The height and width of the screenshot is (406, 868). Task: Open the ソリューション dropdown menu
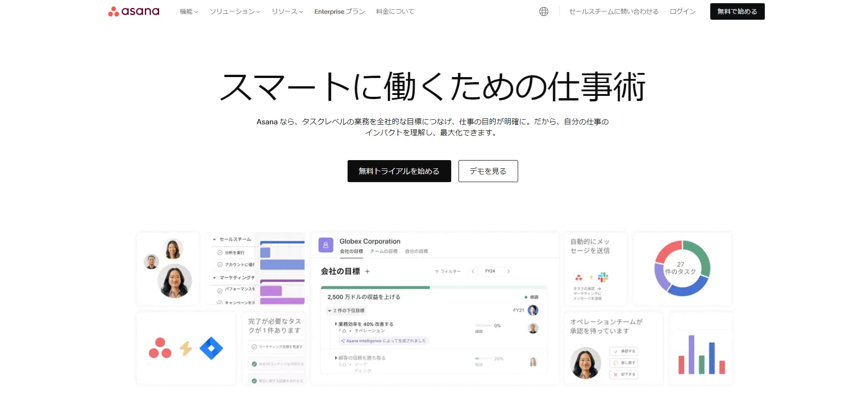click(x=235, y=11)
